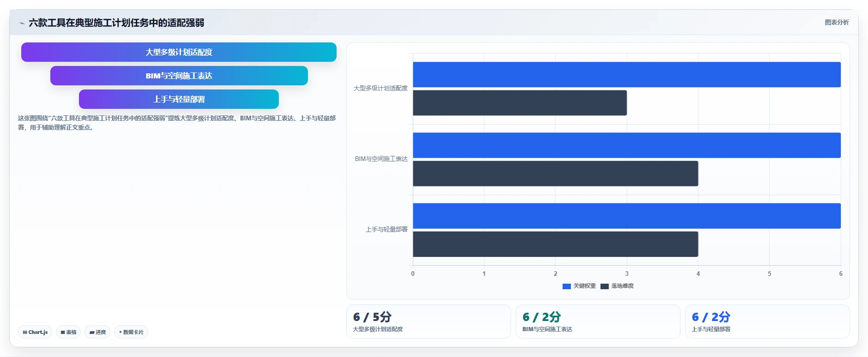Click the Chart.js chip
868x357 pixels.
tap(35, 332)
